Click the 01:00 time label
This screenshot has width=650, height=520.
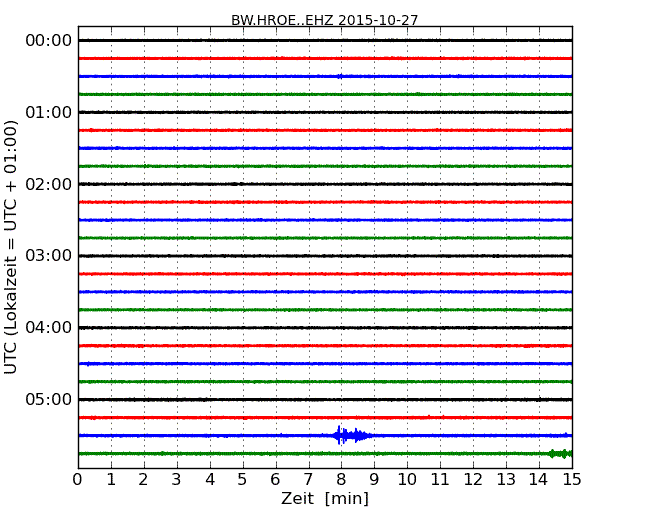click(x=49, y=112)
